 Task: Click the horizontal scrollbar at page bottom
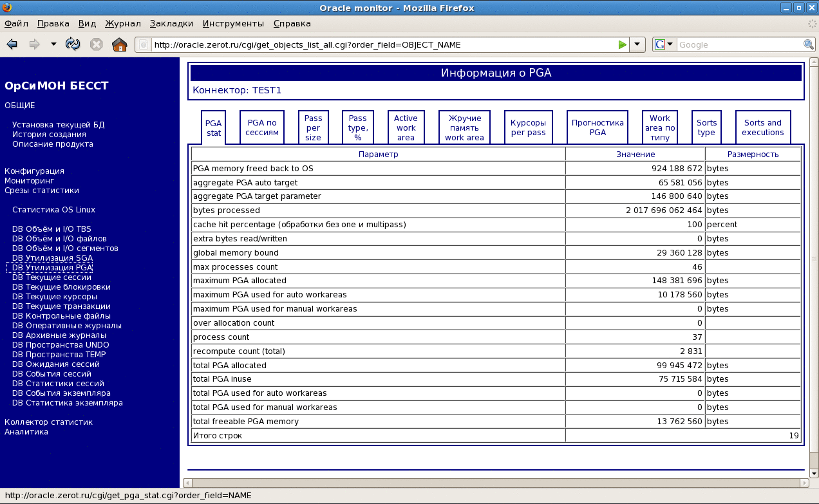click(x=496, y=483)
